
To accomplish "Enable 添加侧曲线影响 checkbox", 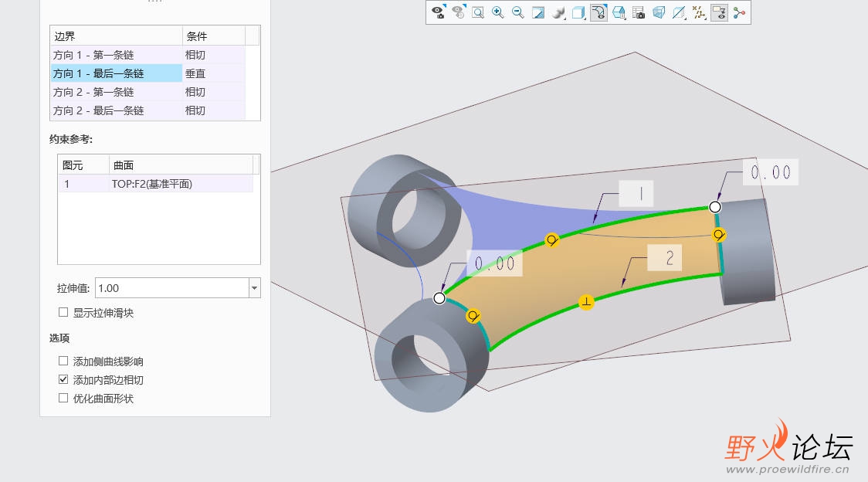I will point(63,361).
